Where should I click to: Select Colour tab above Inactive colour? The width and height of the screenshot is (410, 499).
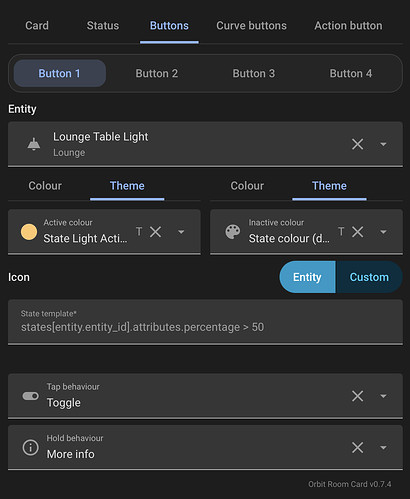247,186
